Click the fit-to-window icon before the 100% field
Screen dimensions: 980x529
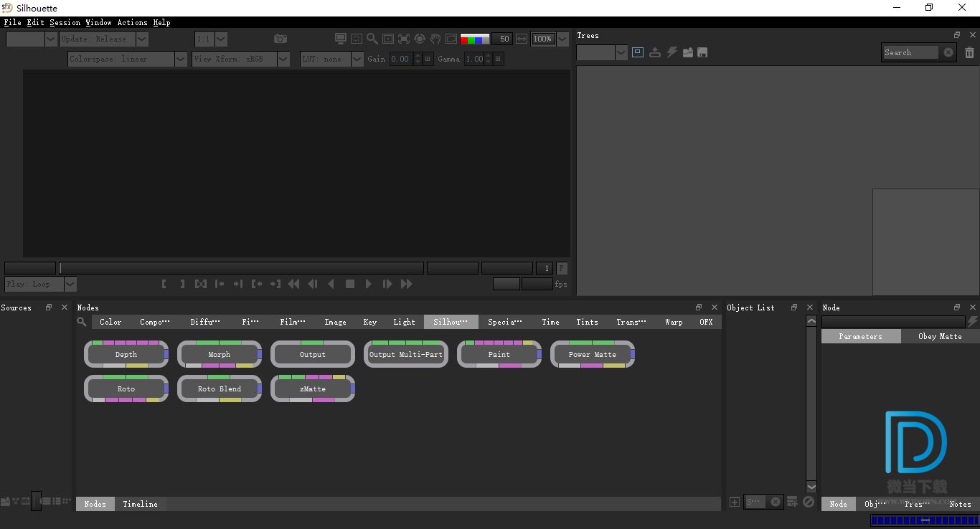(x=522, y=39)
